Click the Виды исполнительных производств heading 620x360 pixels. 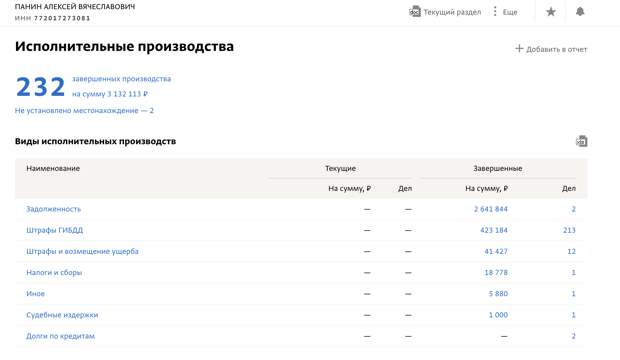(95, 141)
